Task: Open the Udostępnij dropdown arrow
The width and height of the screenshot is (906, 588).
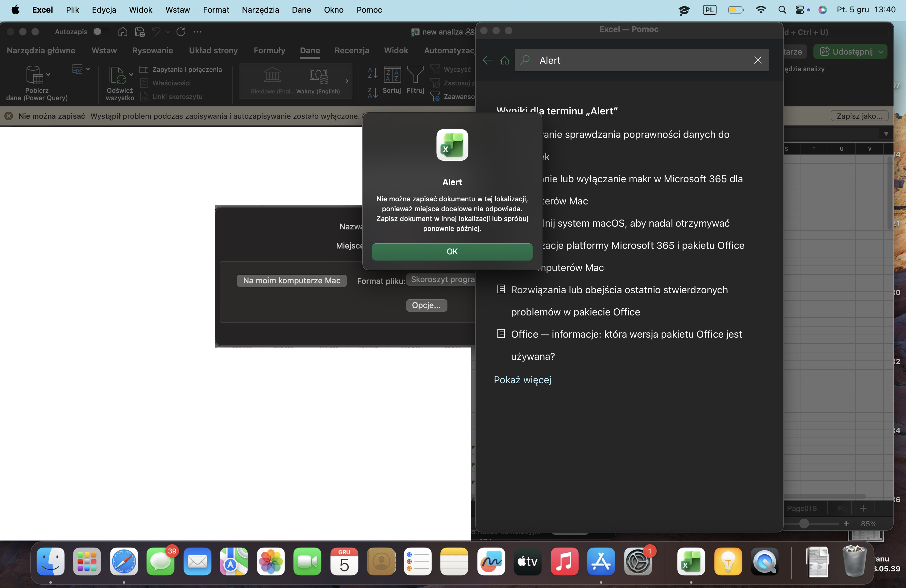Action: tap(880, 52)
